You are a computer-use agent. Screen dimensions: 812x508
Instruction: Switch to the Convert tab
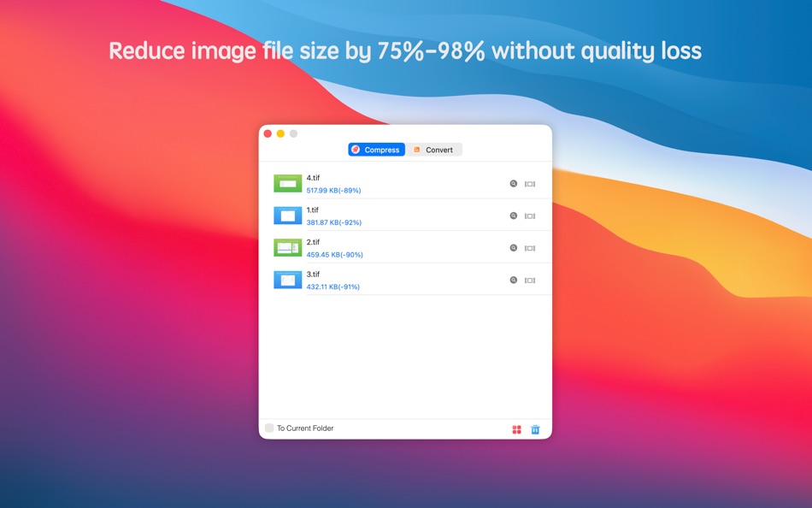click(x=435, y=149)
